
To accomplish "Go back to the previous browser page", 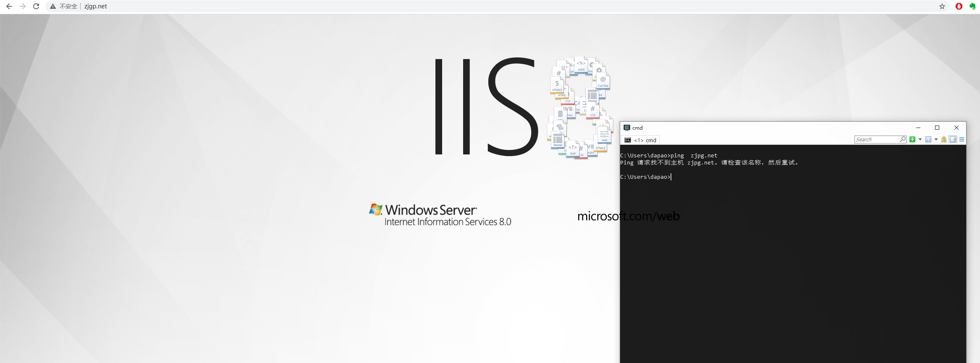I will [9, 6].
